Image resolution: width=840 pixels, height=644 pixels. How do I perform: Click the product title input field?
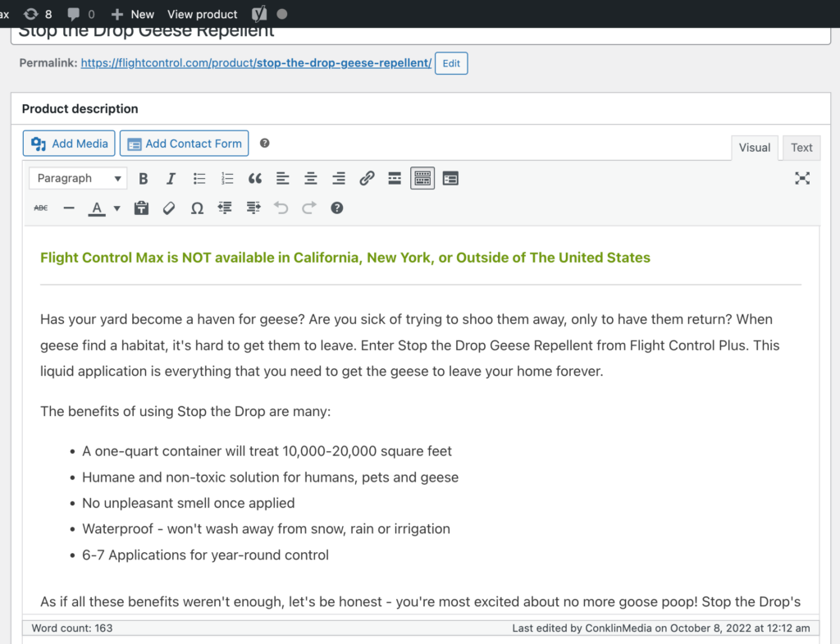point(421,34)
